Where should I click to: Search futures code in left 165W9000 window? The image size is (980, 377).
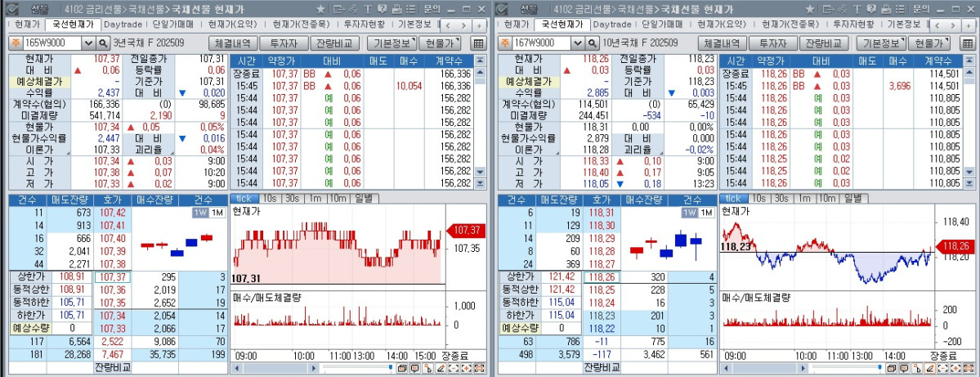point(102,43)
